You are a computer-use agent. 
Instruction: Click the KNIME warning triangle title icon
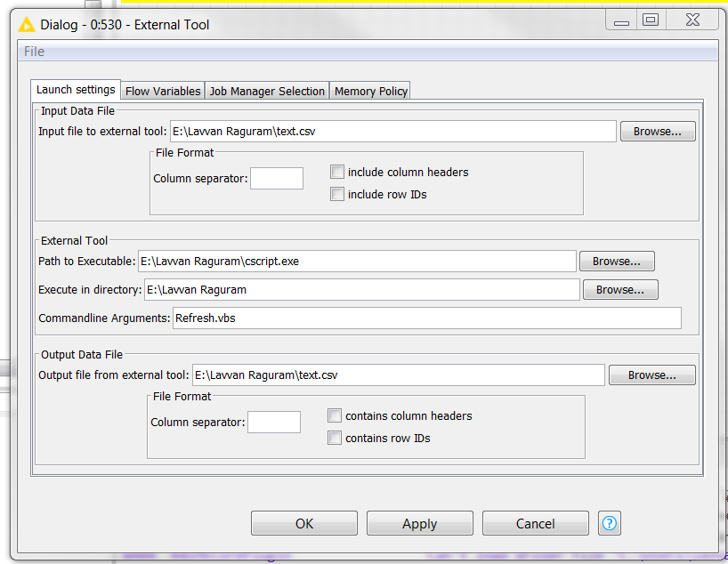(x=28, y=24)
